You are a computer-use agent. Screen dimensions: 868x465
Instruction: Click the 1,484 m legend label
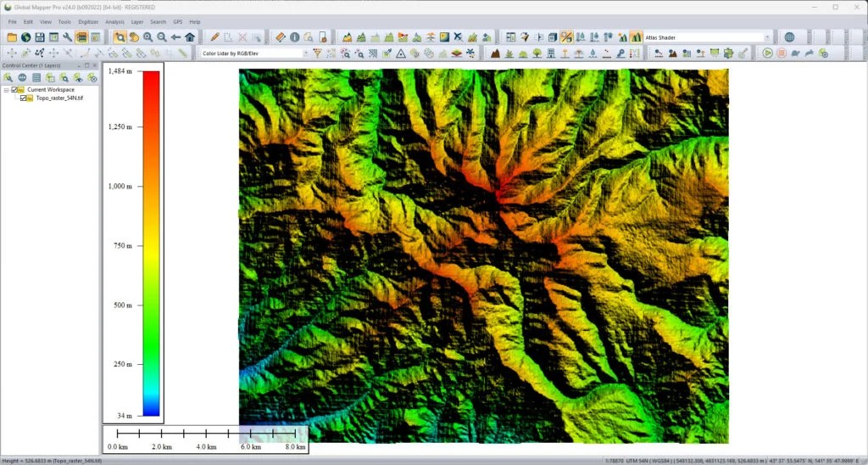pyautogui.click(x=120, y=71)
